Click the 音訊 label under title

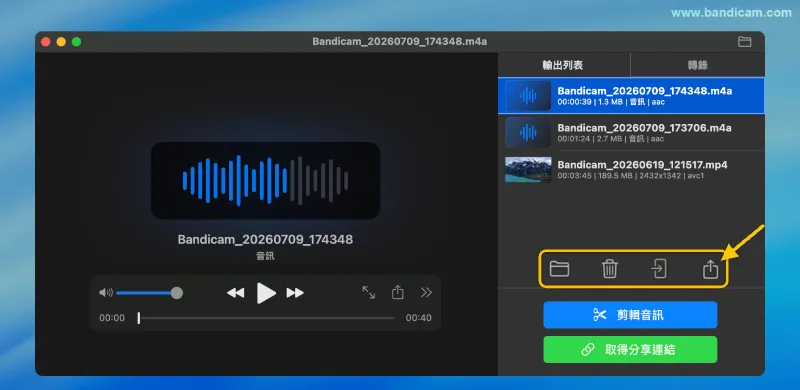tap(265, 256)
